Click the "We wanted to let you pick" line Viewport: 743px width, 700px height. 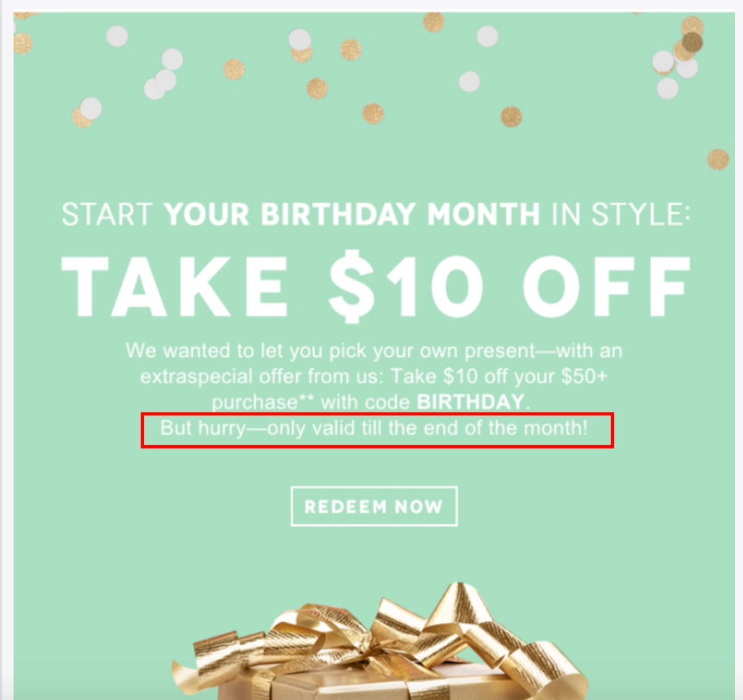(374, 351)
